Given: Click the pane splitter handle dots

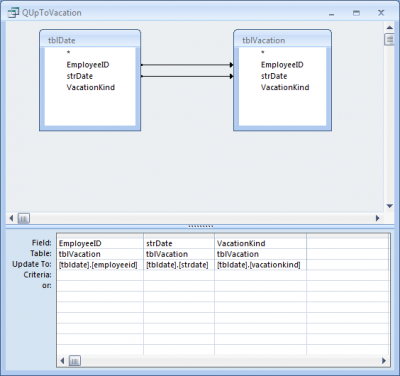Looking at the screenshot, I should pos(201,226).
